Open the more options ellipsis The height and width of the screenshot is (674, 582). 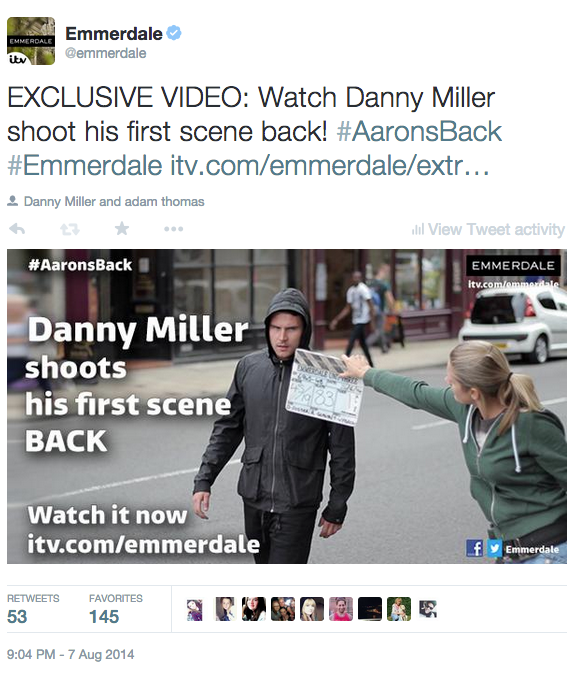click(174, 229)
